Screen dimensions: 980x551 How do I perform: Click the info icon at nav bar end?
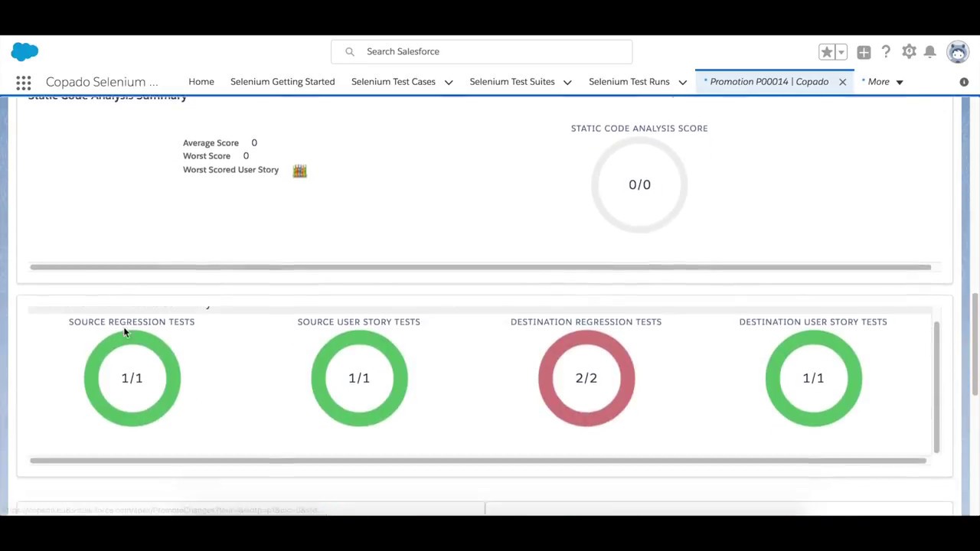964,82
